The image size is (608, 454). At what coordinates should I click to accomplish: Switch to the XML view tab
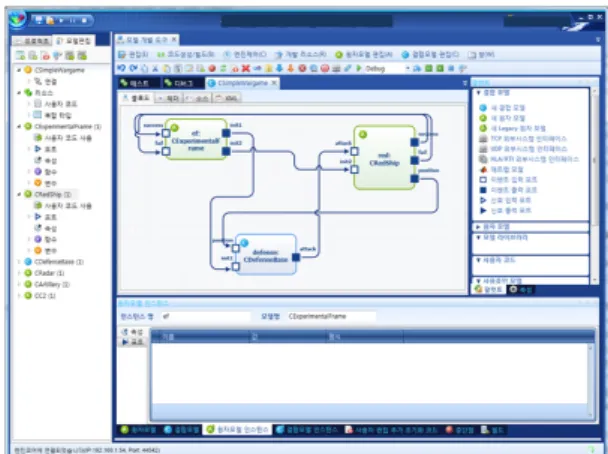tap(227, 98)
